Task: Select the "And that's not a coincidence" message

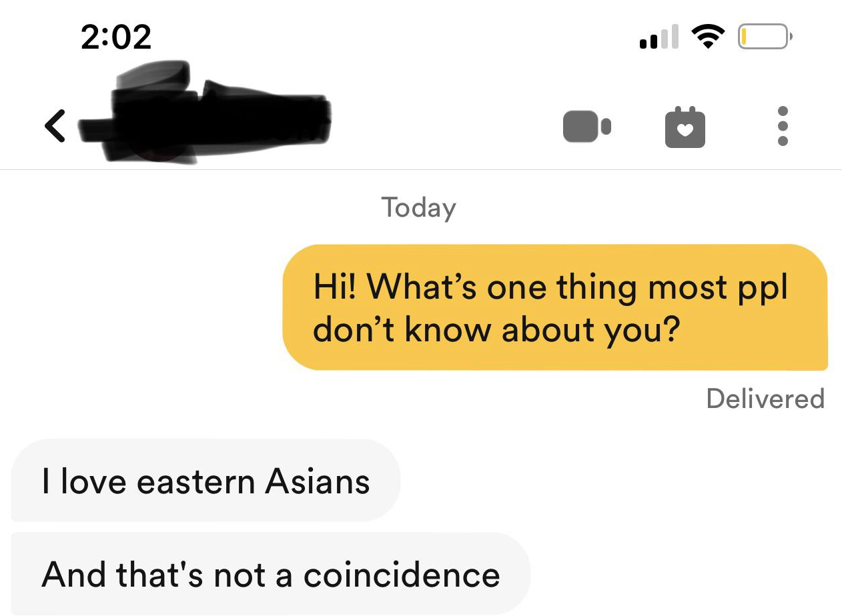Action: tap(270, 574)
